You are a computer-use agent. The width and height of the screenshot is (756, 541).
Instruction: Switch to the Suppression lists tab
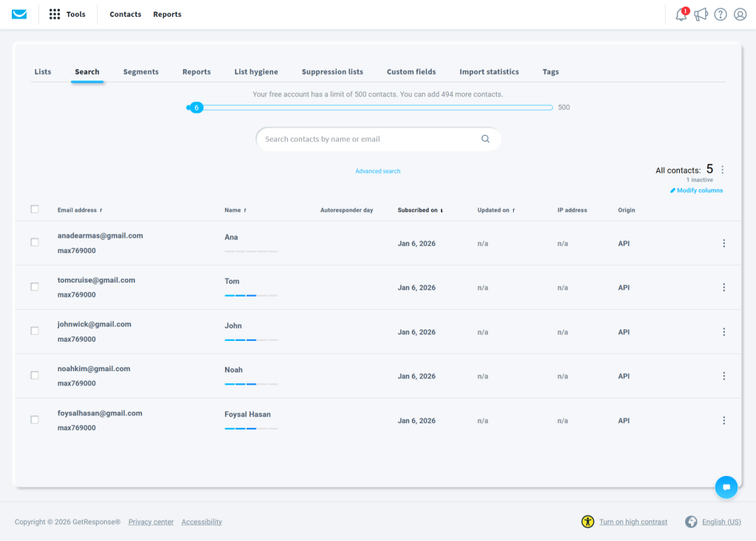[x=332, y=72]
